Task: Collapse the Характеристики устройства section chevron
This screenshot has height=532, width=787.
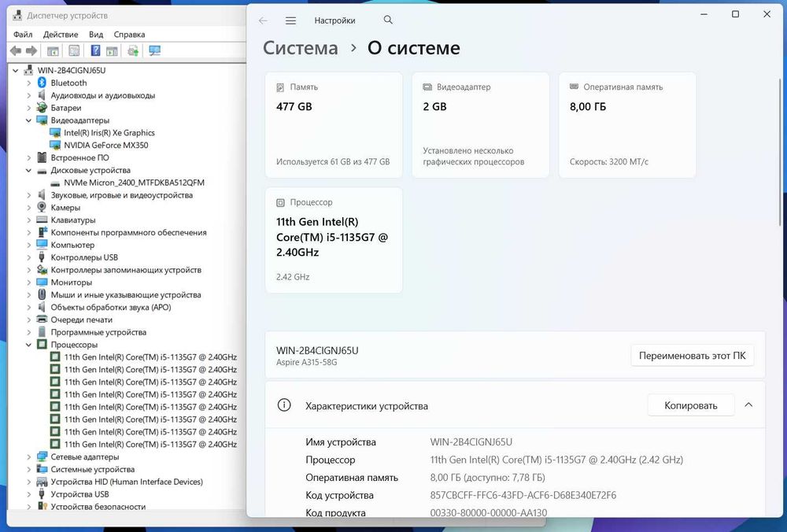Action: (x=748, y=405)
